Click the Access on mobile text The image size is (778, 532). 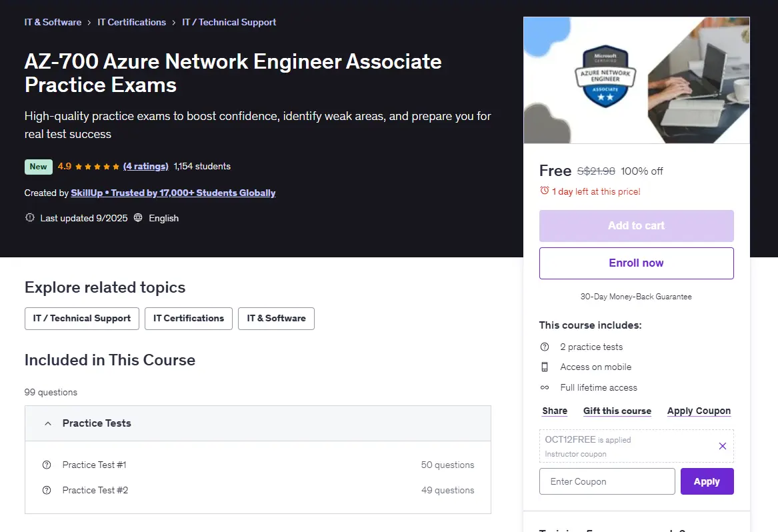coord(596,367)
